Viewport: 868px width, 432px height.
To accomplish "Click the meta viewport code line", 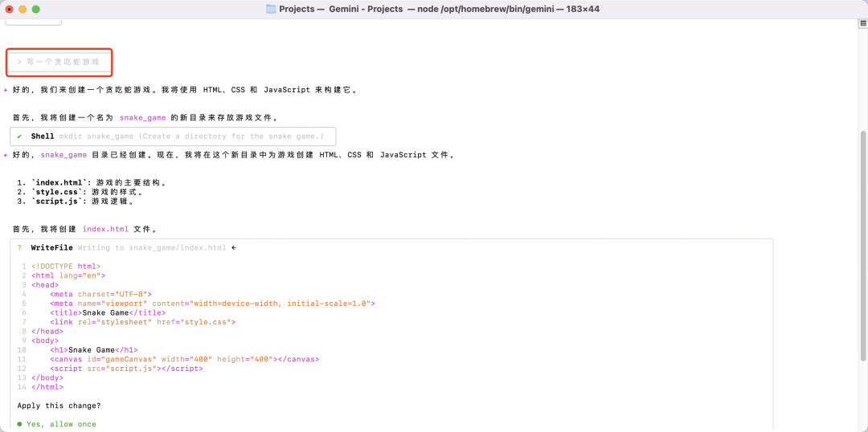I will point(212,304).
